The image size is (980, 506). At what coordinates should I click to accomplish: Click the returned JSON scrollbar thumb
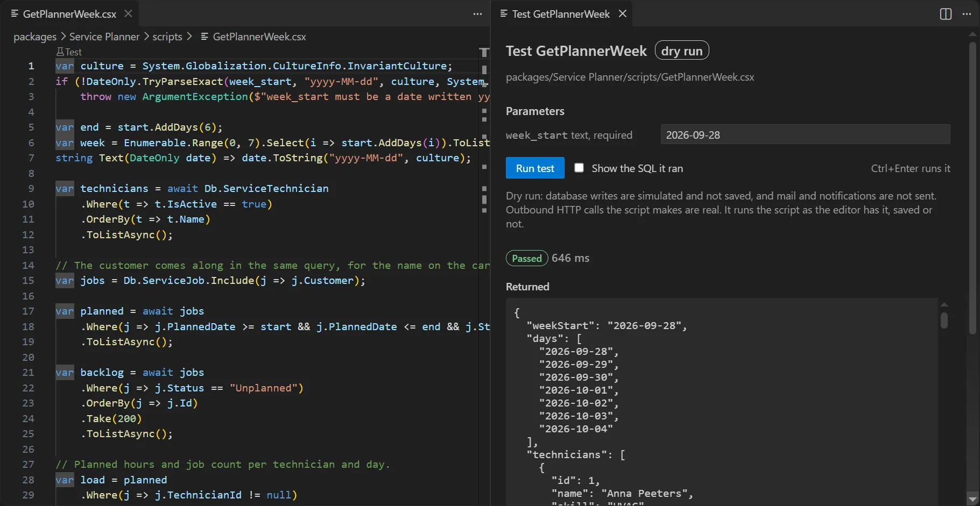coord(944,320)
